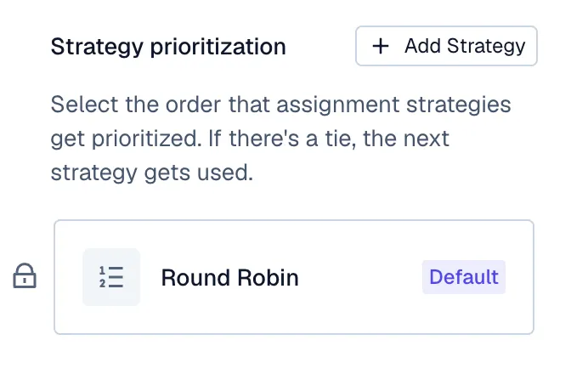Click the Add Strategy button
This screenshot has width=588, height=391.
(x=446, y=46)
